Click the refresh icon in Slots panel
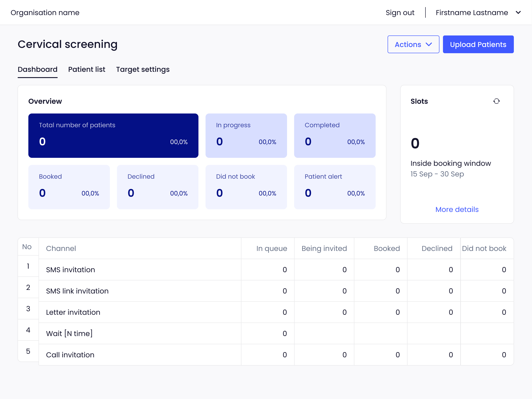532x399 pixels. [x=496, y=101]
